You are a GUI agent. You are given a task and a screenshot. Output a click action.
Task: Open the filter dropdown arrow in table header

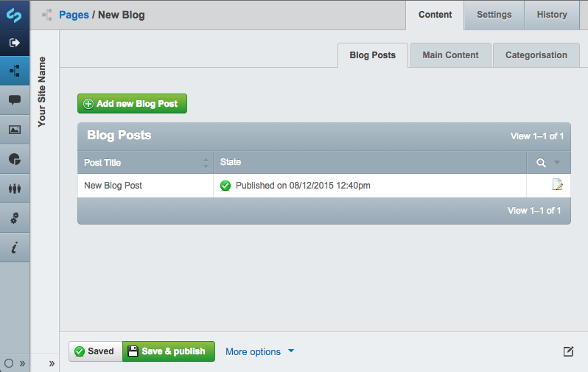(557, 162)
